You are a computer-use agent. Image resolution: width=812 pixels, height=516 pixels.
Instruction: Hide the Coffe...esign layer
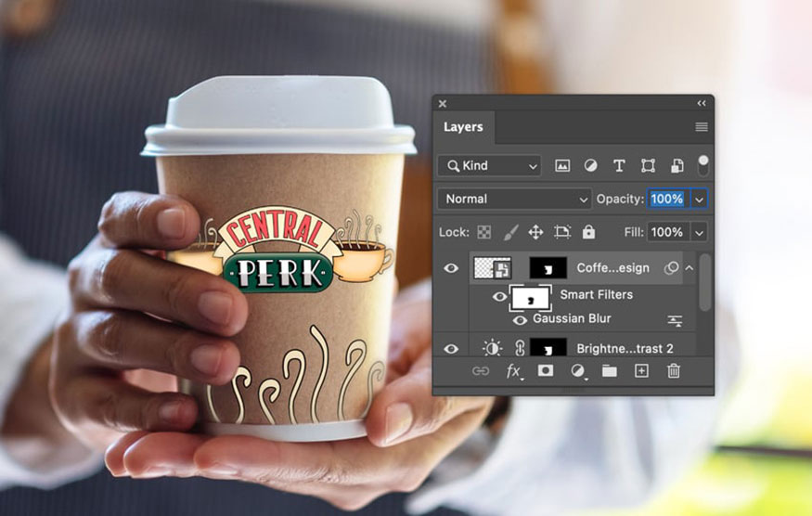(x=451, y=268)
